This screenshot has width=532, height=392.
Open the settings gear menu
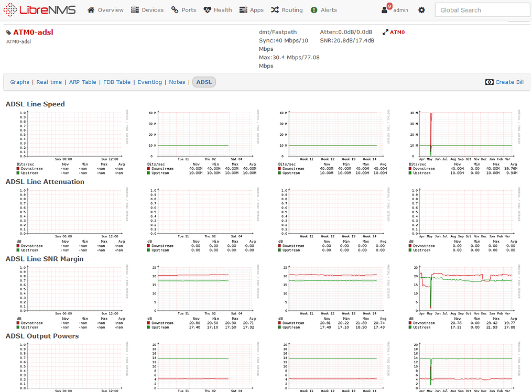[x=421, y=10]
